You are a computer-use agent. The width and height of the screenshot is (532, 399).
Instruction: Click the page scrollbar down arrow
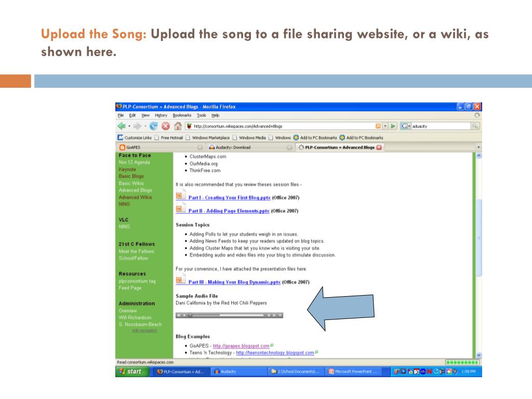click(478, 355)
